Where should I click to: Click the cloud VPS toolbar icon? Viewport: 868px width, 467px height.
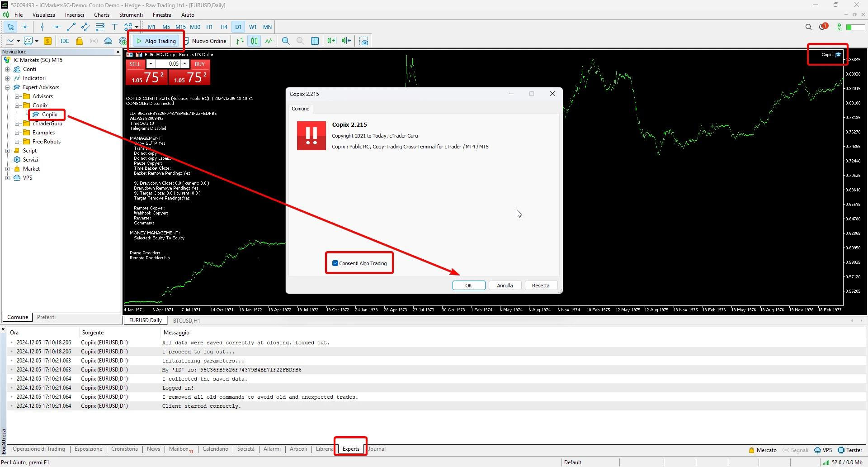click(x=108, y=41)
